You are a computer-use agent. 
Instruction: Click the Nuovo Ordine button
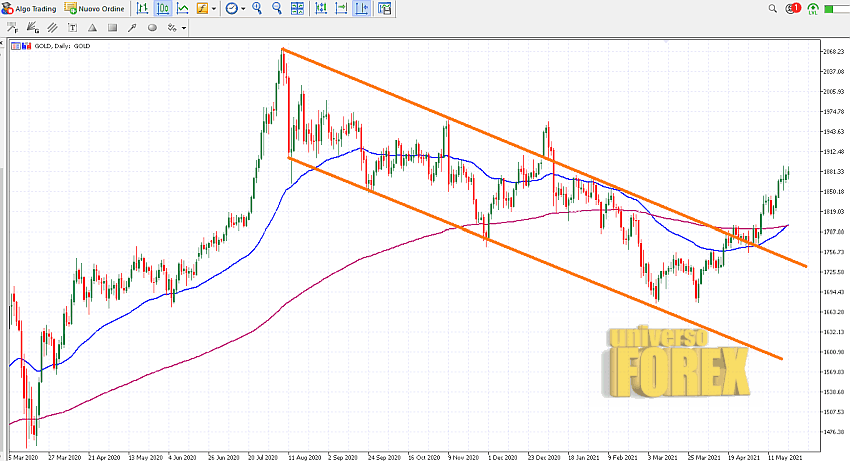[93, 8]
